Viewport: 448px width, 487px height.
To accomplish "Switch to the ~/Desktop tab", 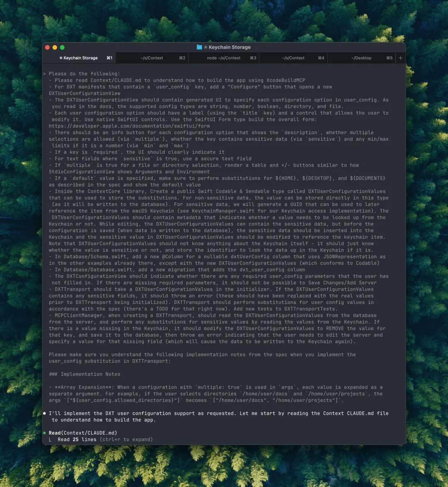I will pyautogui.click(x=361, y=58).
